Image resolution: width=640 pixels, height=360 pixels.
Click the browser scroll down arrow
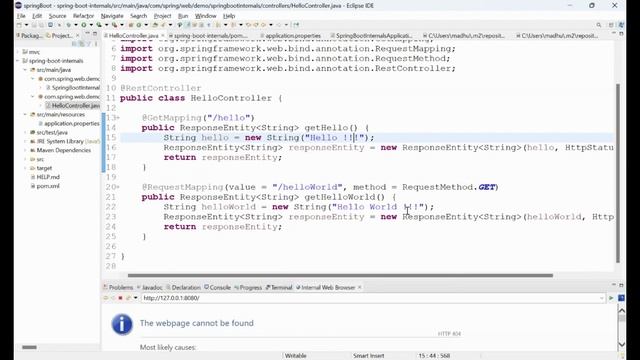pyautogui.click(x=621, y=344)
